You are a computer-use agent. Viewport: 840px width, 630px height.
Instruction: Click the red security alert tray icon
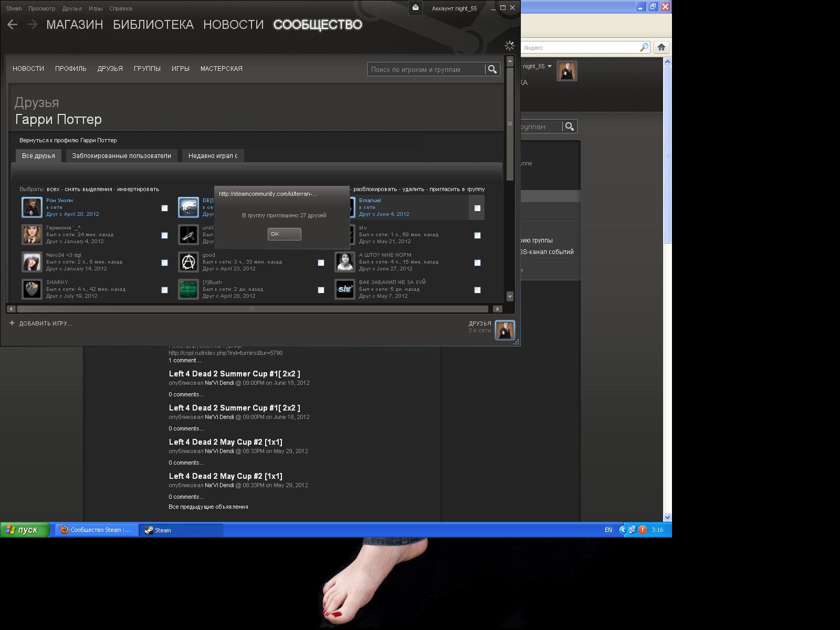tap(643, 530)
